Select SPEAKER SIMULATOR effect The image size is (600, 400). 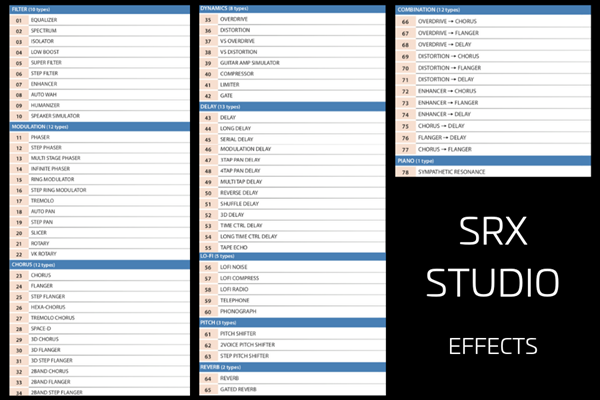(99, 116)
